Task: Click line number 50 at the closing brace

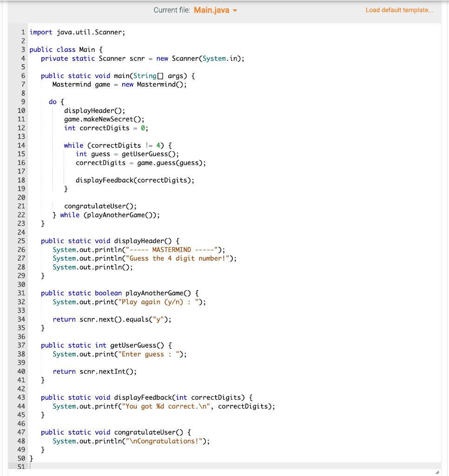Action: 20,458
